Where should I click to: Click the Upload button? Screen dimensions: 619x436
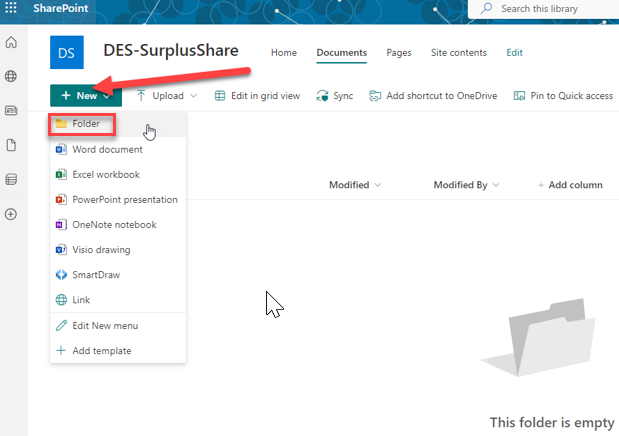coord(168,96)
